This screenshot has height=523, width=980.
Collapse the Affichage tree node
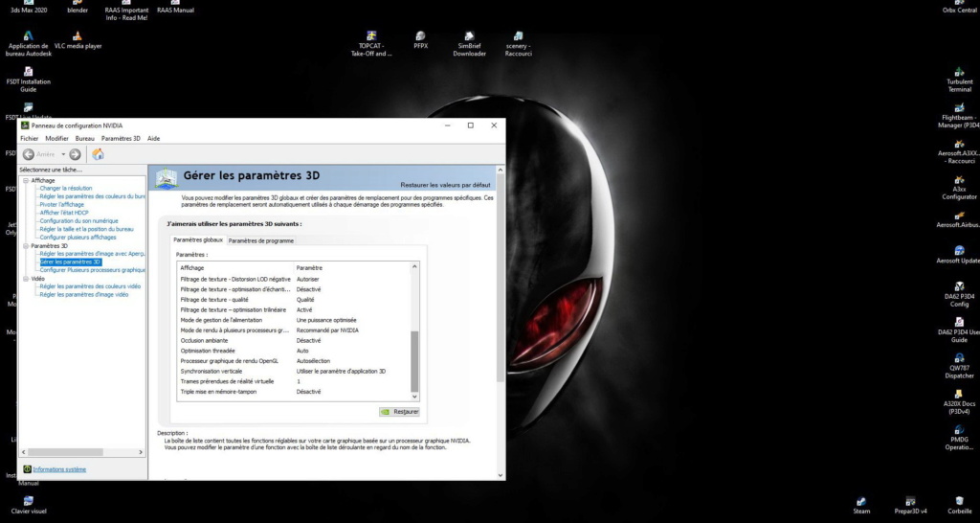point(26,181)
